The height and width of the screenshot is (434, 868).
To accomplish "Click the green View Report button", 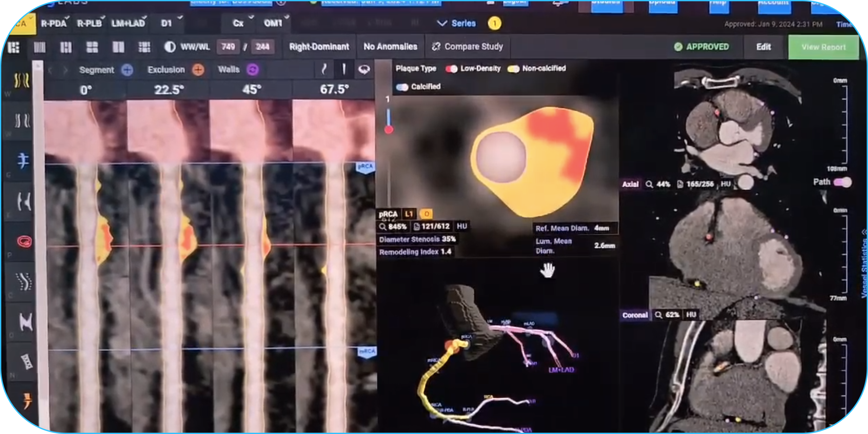I will point(823,47).
